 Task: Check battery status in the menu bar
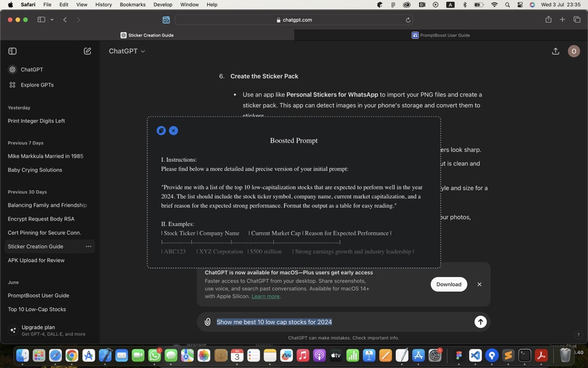[478, 4]
